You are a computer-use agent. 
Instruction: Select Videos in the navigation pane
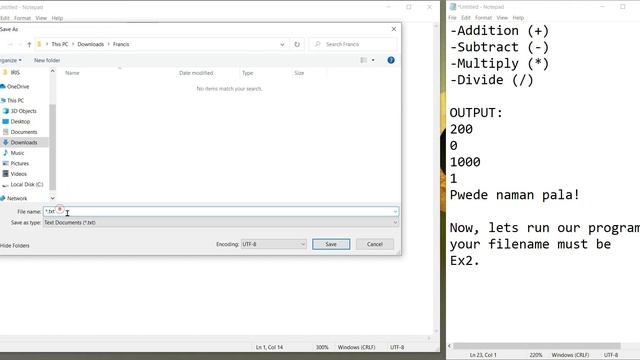click(x=18, y=174)
